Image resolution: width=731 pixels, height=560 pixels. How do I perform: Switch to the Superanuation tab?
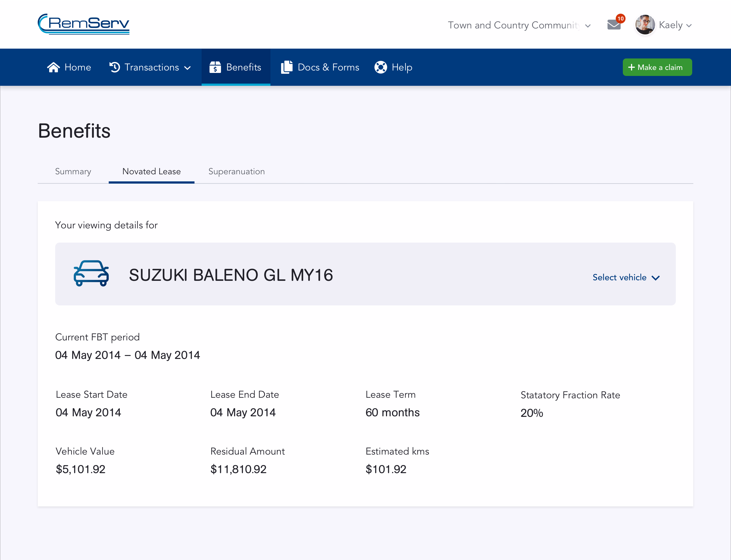(x=236, y=171)
